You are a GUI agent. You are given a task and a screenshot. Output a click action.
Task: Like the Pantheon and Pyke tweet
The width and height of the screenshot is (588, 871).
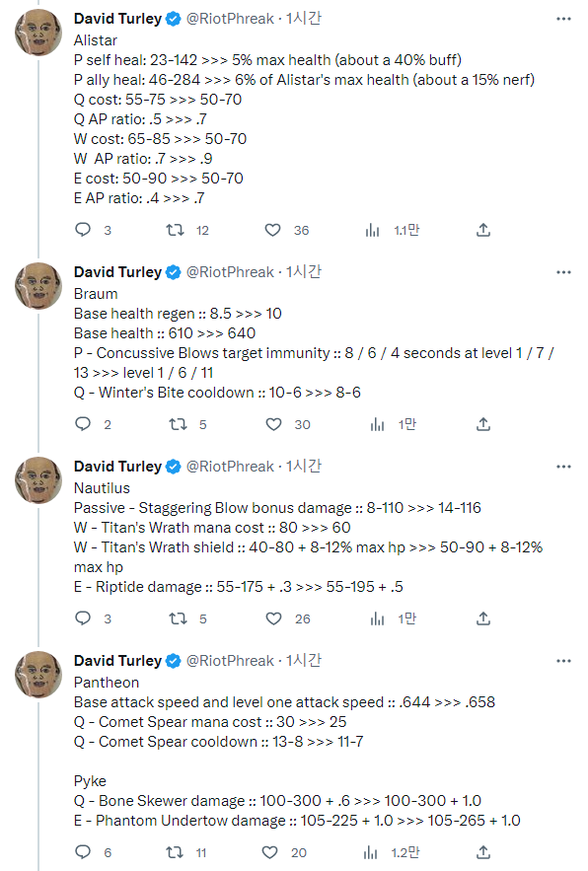pos(269,852)
